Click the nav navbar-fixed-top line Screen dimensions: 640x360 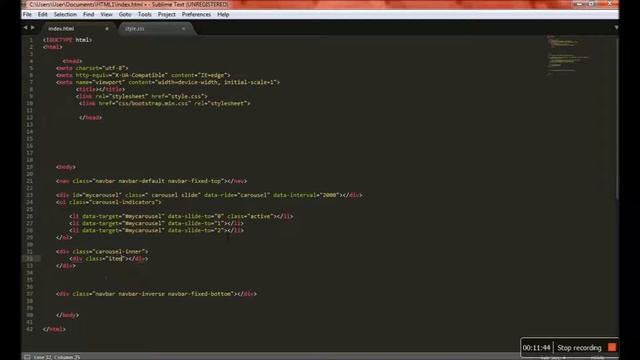click(x=151, y=181)
